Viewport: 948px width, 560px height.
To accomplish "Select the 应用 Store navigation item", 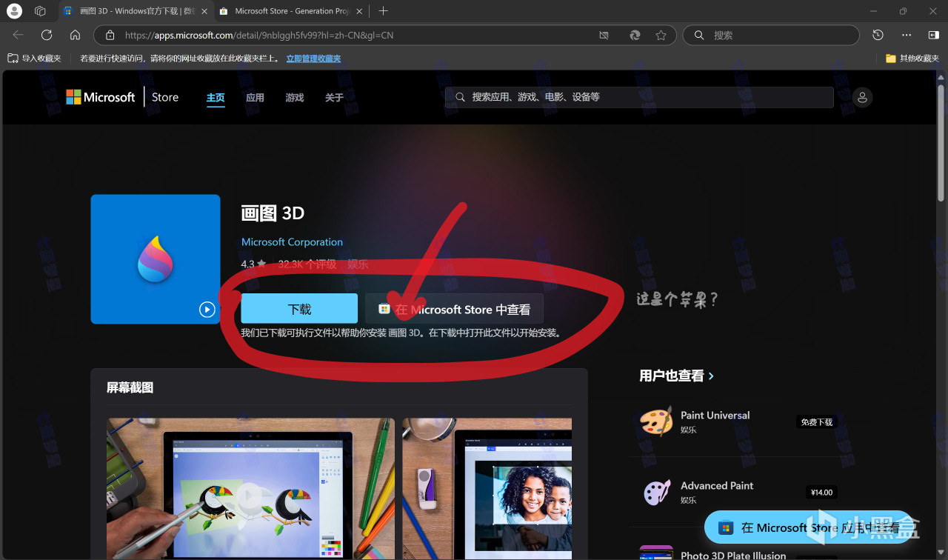I will point(255,97).
